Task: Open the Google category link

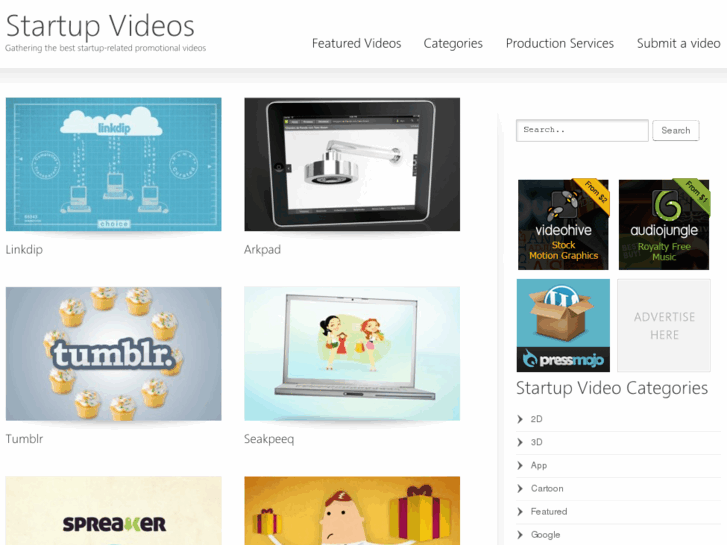Action: coord(545,535)
